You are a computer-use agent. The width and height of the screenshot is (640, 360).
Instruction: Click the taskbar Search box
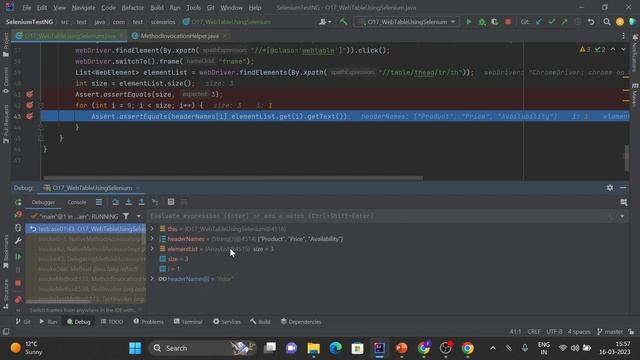click(x=202, y=348)
